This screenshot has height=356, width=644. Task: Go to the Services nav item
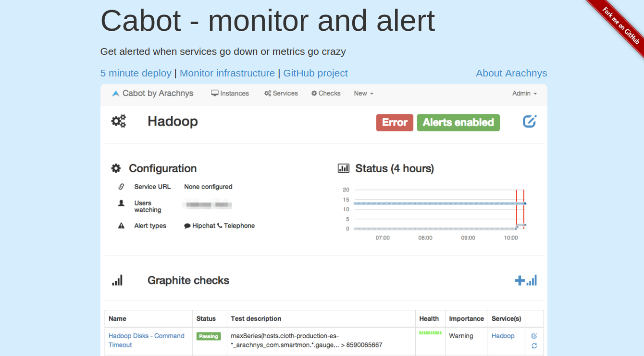[x=281, y=93]
